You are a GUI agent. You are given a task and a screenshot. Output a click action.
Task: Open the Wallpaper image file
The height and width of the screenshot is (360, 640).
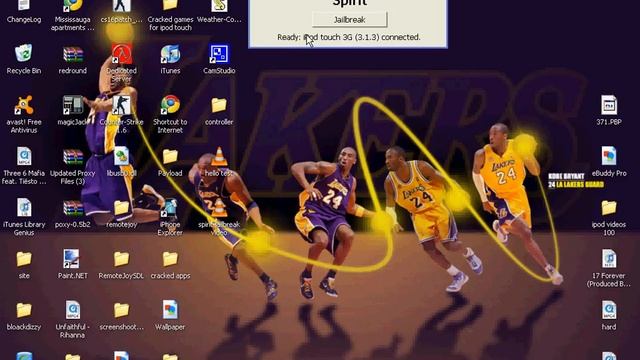[170, 311]
